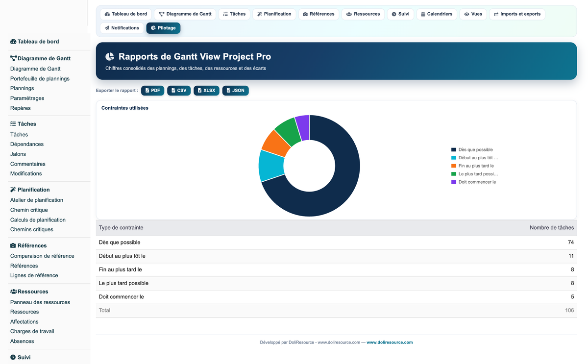Toggle the purple Doit commencer le legend swatch
Image resolution: width=588 pixels, height=364 pixels.
point(454,182)
